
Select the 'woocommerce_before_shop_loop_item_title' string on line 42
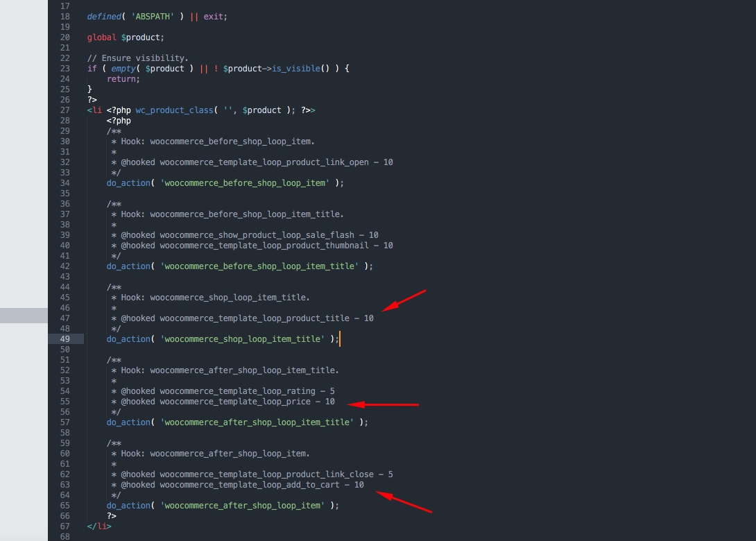point(259,266)
